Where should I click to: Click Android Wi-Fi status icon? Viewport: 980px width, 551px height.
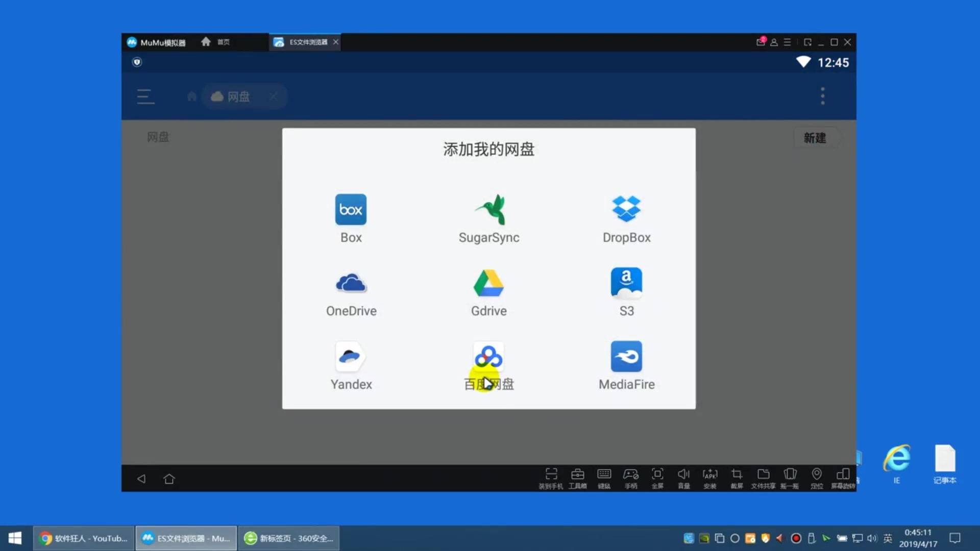pyautogui.click(x=803, y=62)
